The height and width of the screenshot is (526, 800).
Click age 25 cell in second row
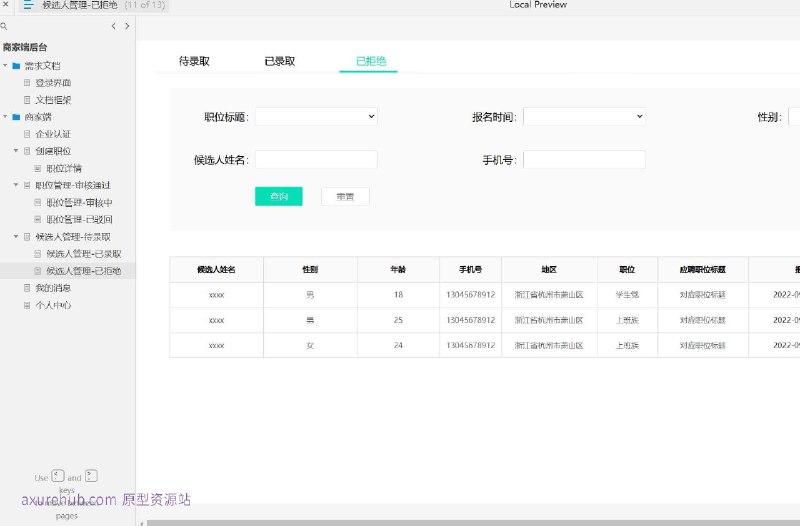coord(398,320)
